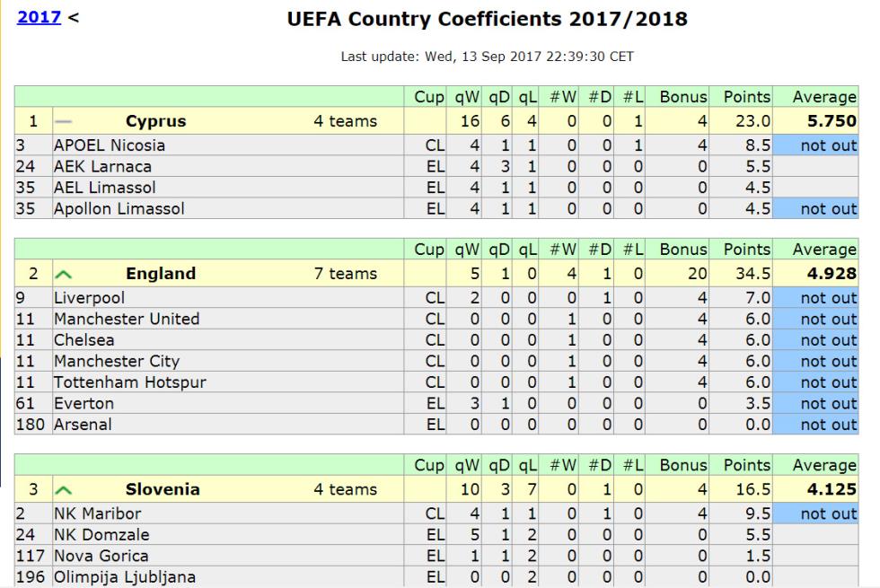
Task: Click the green up arrow beside England
Action: pos(64,275)
